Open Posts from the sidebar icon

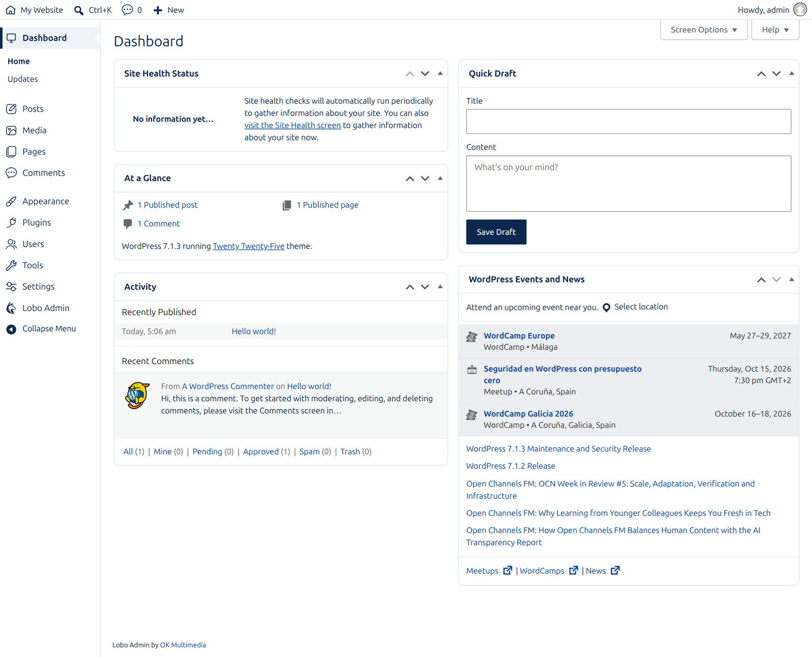tap(11, 109)
